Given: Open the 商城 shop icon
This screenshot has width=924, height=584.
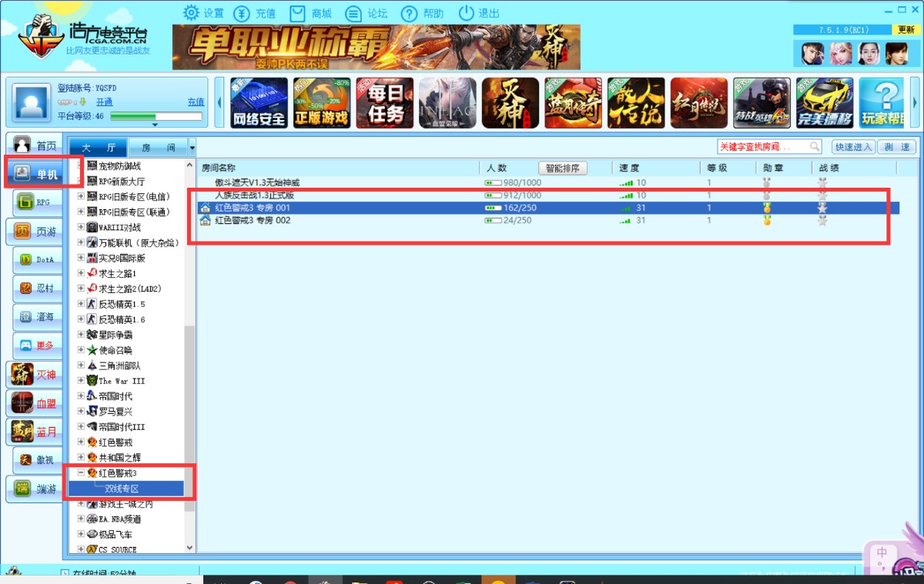Looking at the screenshot, I should point(298,13).
